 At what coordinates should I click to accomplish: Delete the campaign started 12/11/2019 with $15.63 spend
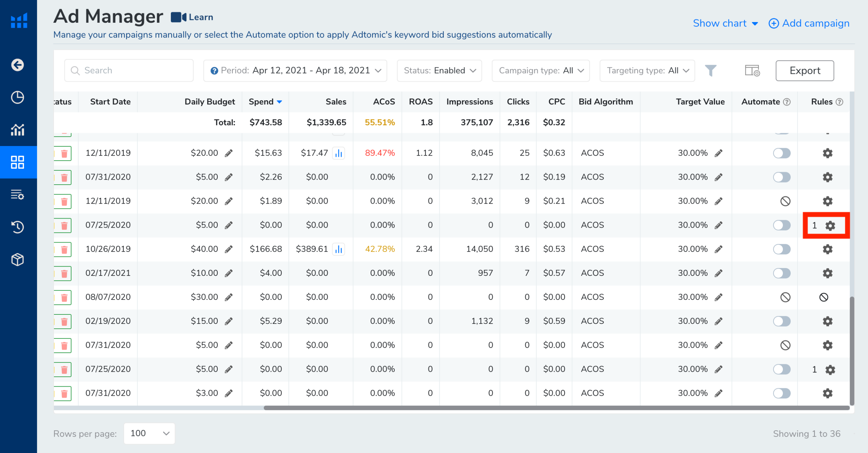64,153
